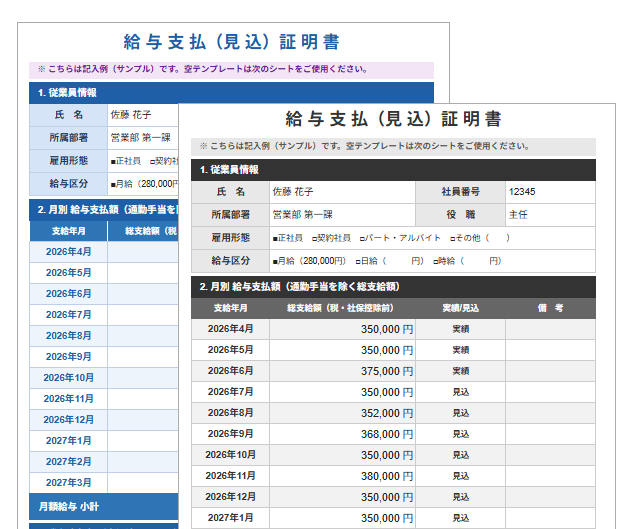Click 支給年月 column header in front sheet

[231, 308]
